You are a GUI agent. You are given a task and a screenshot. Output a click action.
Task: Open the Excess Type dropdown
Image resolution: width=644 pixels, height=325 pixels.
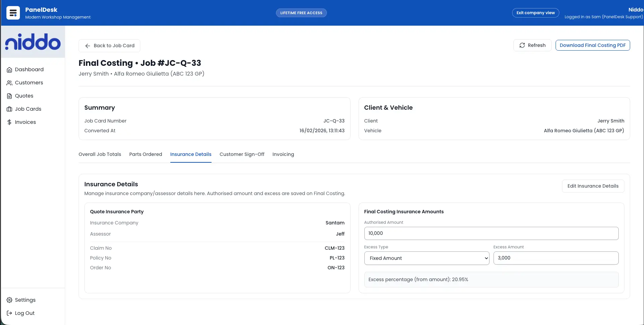click(x=426, y=258)
